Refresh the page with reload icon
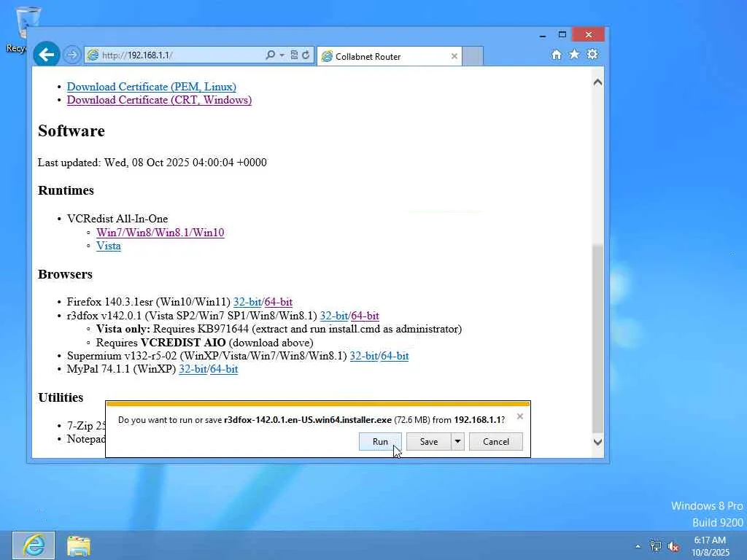The image size is (747, 560). (306, 55)
